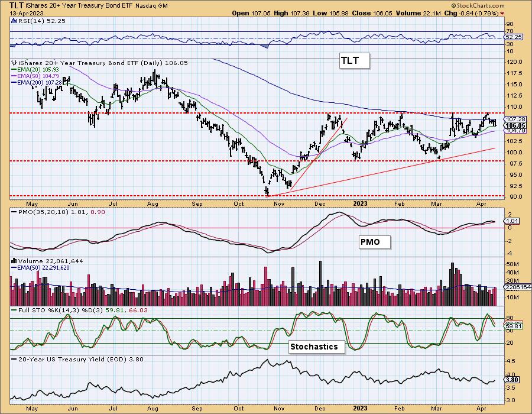Click the 2023 label on price axis
Screen dimensions: 532x414
click(x=360, y=203)
